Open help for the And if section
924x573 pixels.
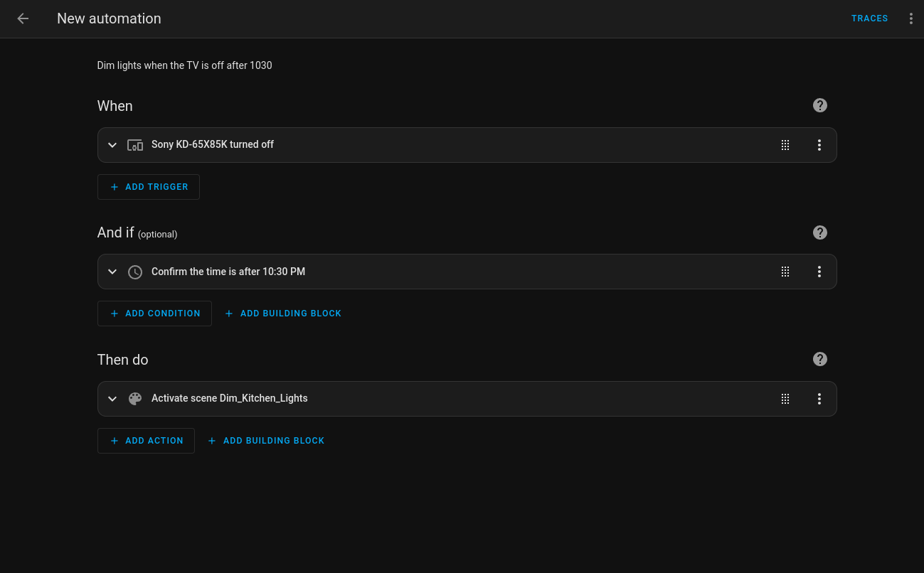(x=819, y=232)
